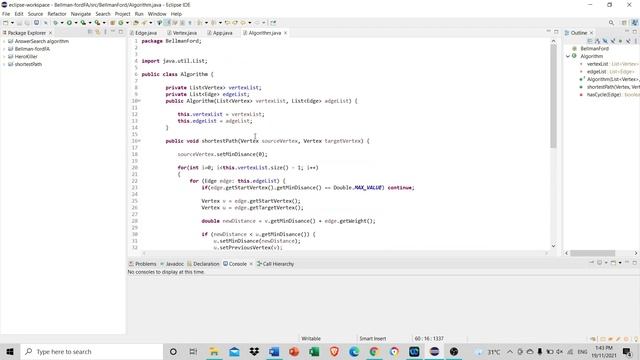This screenshot has width=640, height=360.
Task: Toggle Hide Fields in Outline toolbar
Action: [x=605, y=41]
